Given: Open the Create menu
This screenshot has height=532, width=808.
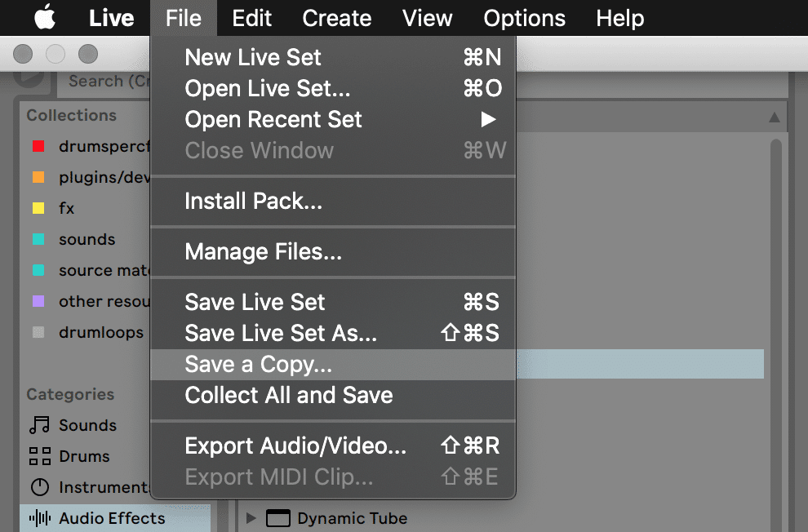Looking at the screenshot, I should [336, 18].
